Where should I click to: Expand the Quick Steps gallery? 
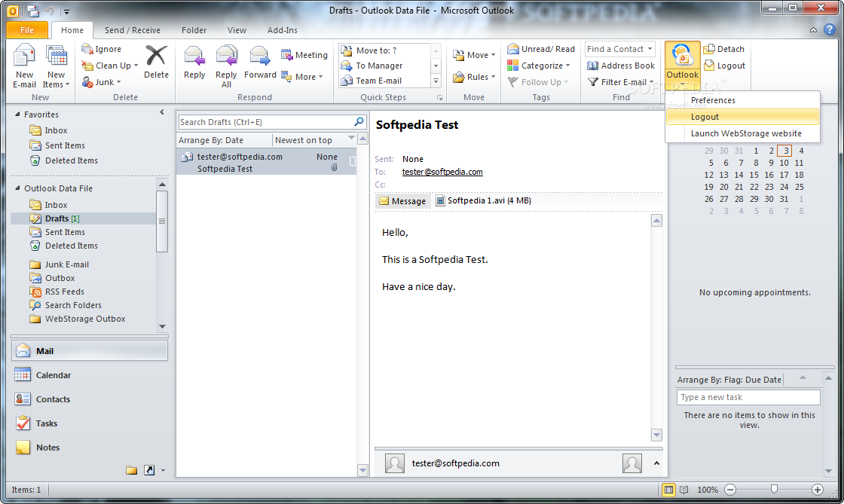coord(436,81)
